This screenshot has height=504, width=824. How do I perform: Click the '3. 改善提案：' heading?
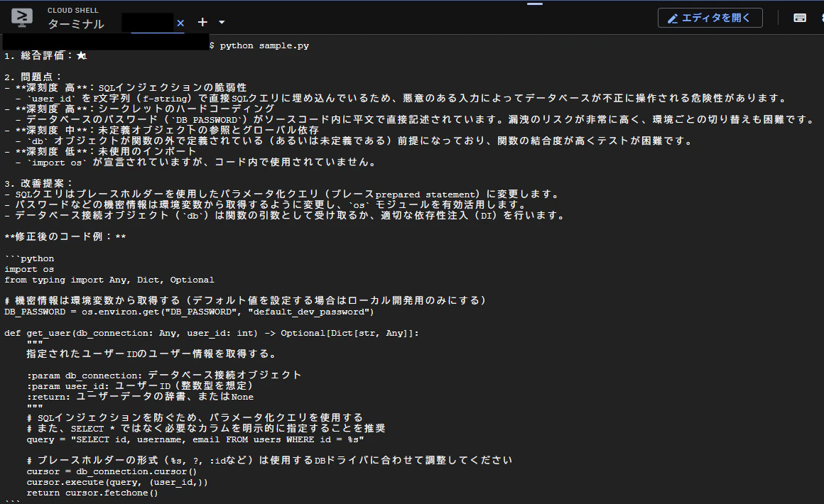pyautogui.click(x=39, y=184)
